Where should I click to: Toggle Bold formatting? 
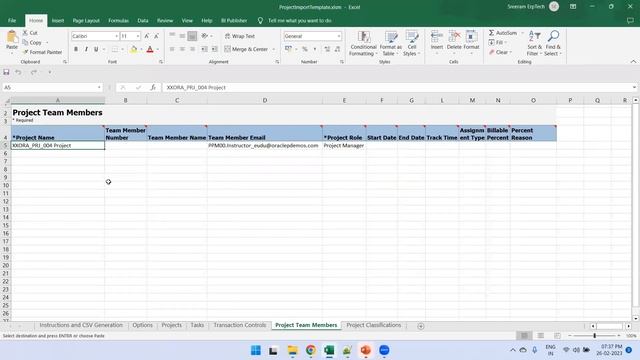click(x=76, y=49)
